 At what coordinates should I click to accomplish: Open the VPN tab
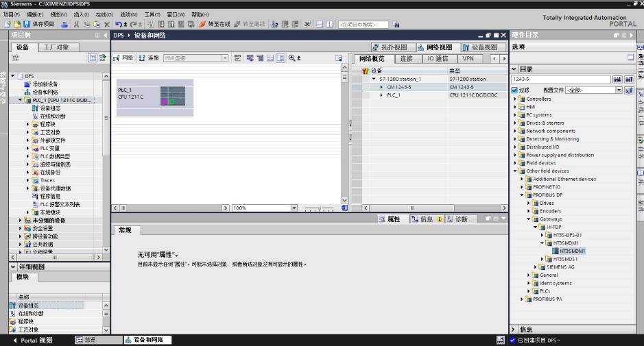pyautogui.click(x=468, y=59)
